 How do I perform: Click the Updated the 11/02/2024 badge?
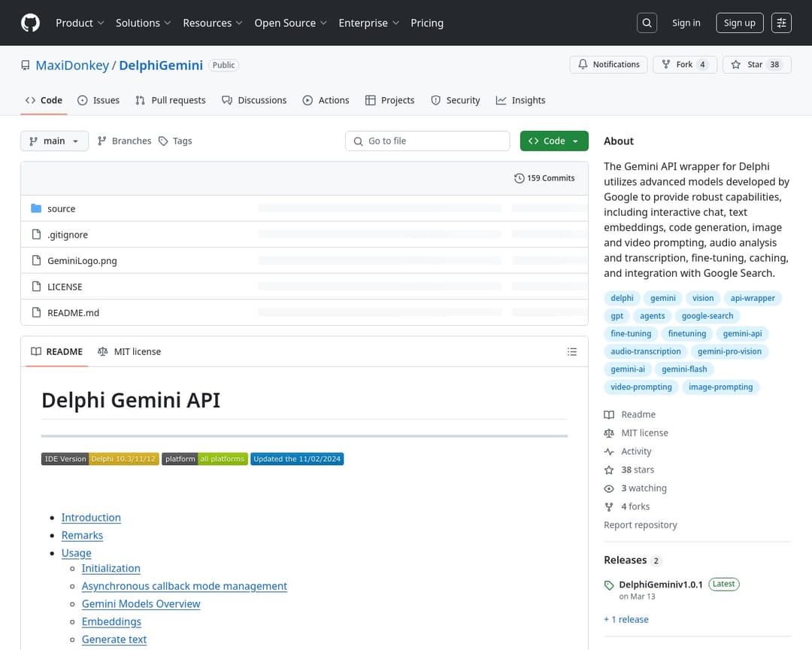[297, 459]
